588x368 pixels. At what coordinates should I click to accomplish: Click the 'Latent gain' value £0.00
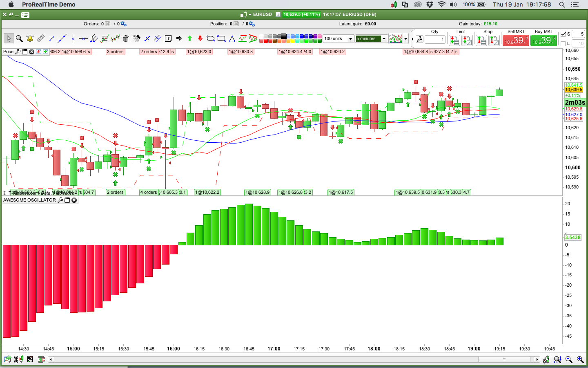point(370,24)
